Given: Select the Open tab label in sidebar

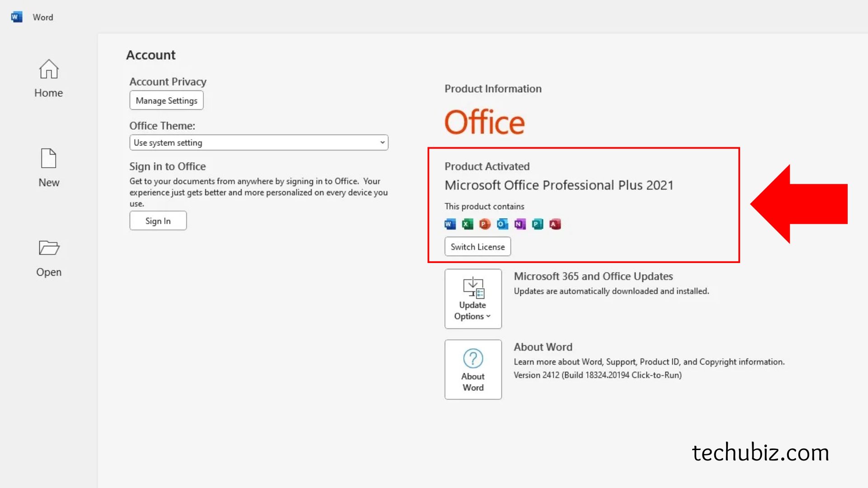Looking at the screenshot, I should click(x=49, y=272).
